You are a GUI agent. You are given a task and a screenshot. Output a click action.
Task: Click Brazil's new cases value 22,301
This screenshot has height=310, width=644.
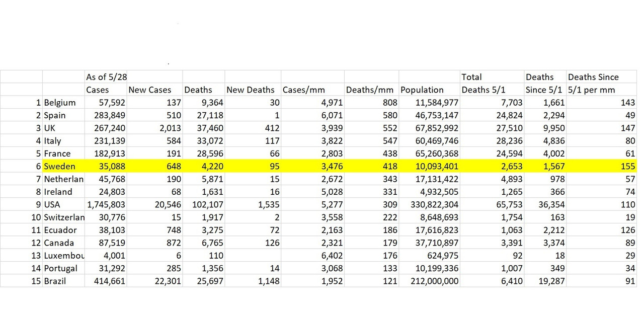pos(154,281)
